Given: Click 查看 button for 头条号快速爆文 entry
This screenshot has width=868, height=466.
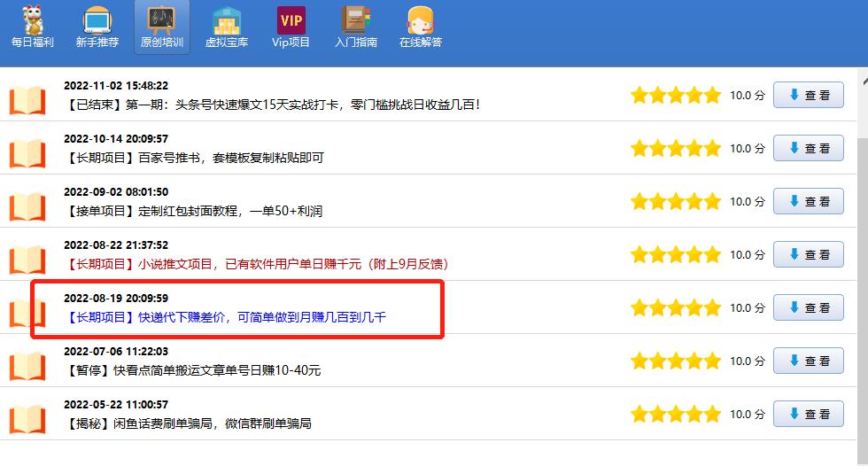Looking at the screenshot, I should [x=808, y=95].
